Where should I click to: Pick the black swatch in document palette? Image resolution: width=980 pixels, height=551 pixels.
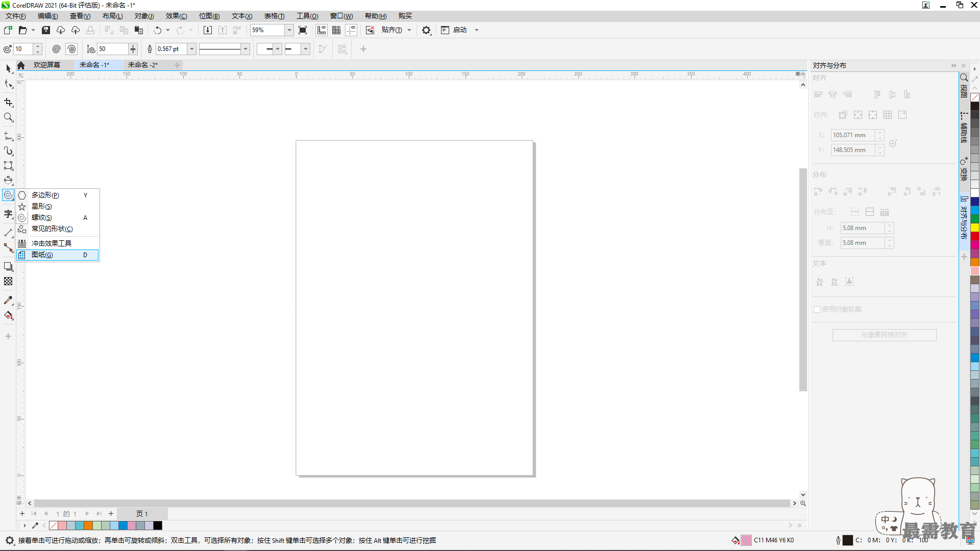pos(158,525)
